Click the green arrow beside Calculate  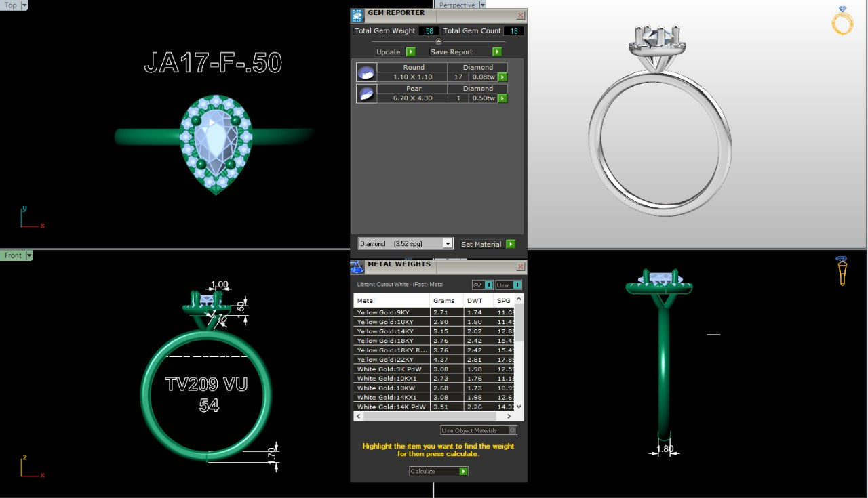tap(464, 471)
